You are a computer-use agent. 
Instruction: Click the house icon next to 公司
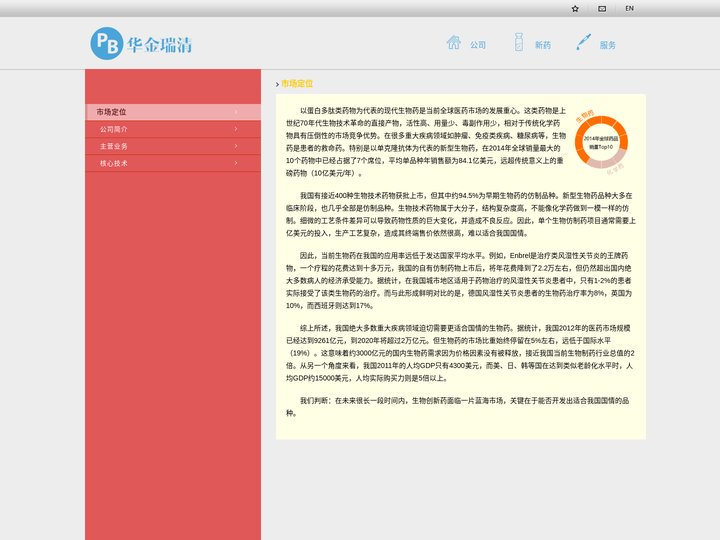click(454, 43)
